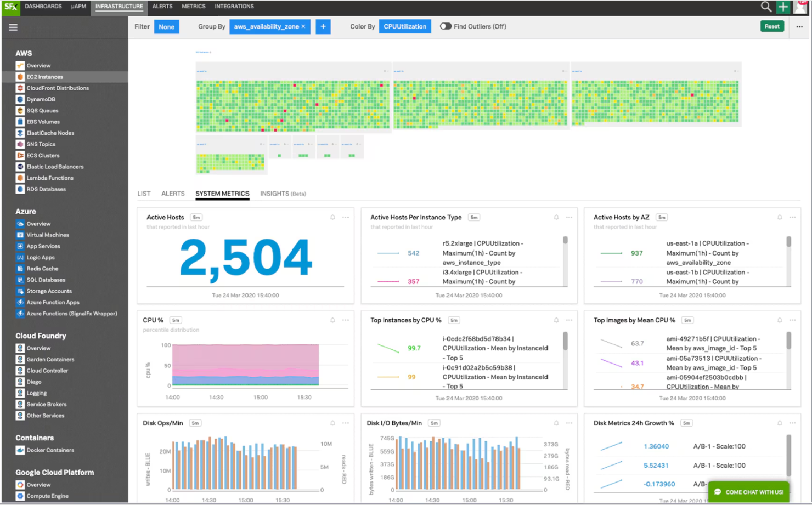Click the 2,504 Active Hosts value
The width and height of the screenshot is (812, 505).
(x=245, y=257)
